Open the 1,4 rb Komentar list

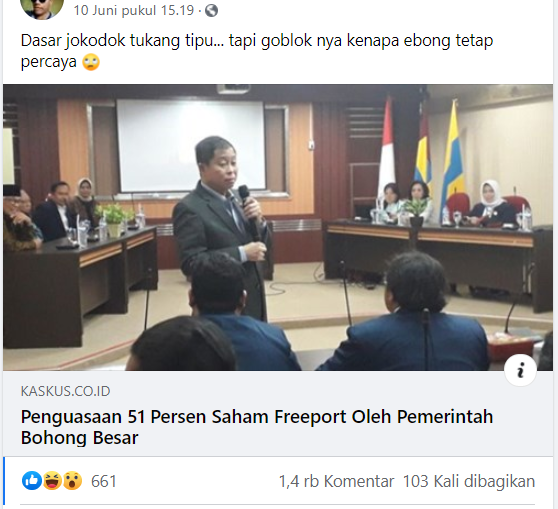point(336,482)
